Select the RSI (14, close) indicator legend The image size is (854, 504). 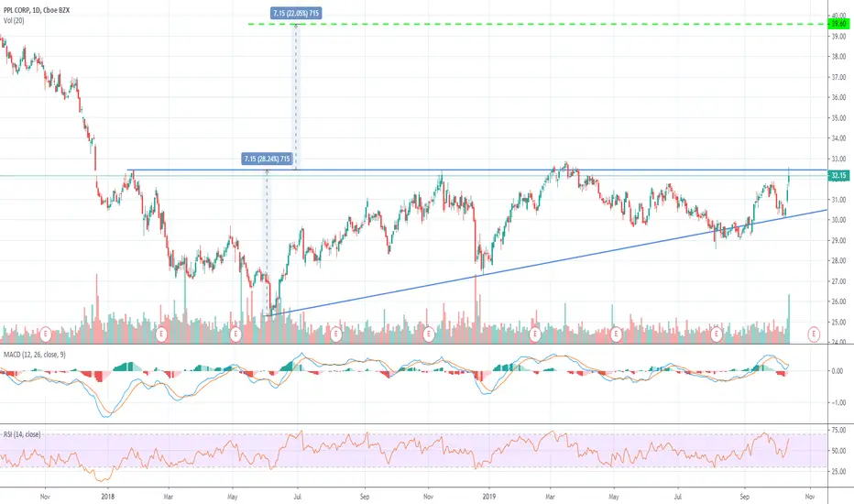pos(22,434)
